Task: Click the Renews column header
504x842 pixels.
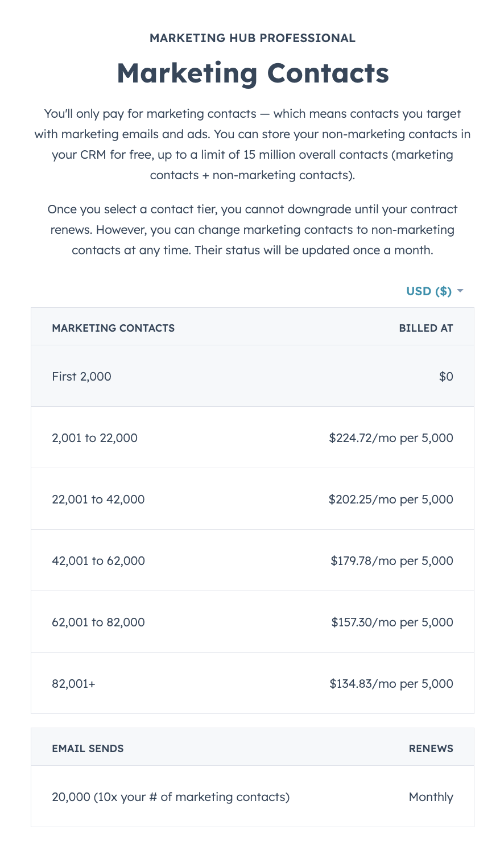Action: point(431,749)
